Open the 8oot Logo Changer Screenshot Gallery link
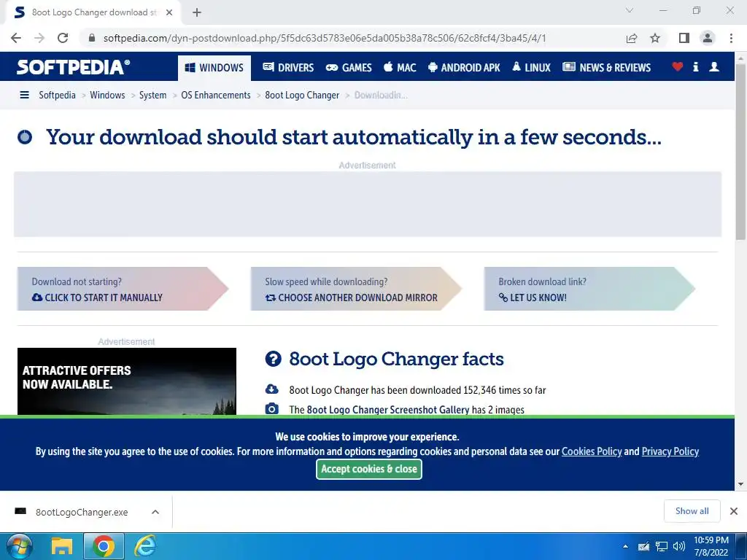This screenshot has height=560, width=747. click(x=388, y=410)
